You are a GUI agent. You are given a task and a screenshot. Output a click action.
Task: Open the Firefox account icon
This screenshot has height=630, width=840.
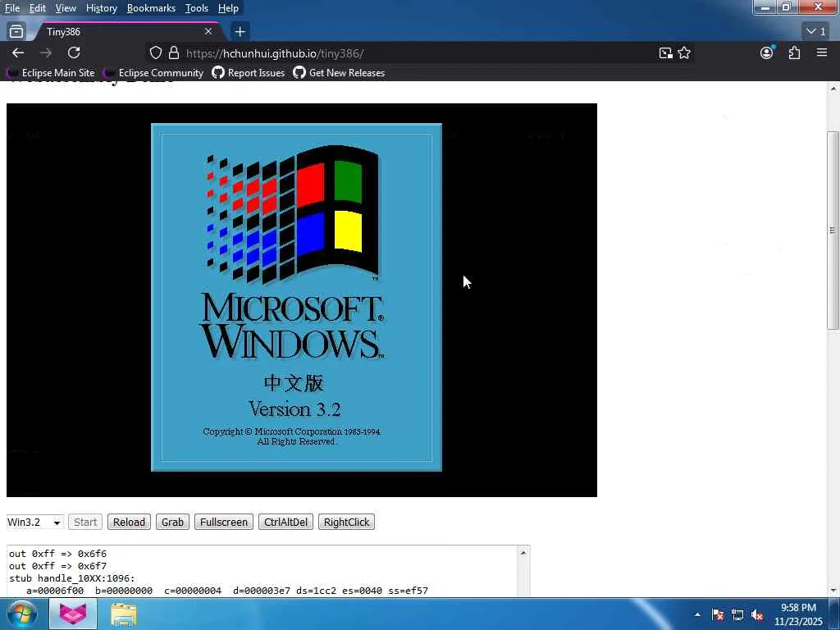tap(767, 53)
